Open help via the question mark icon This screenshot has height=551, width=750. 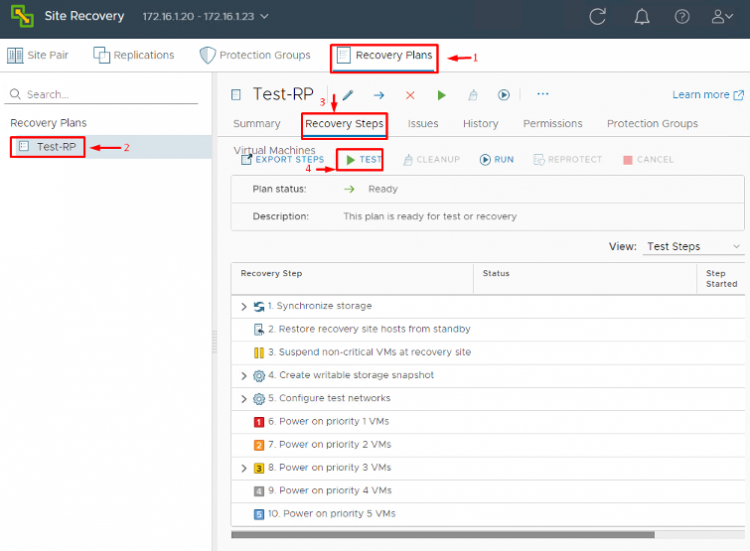[x=682, y=17]
